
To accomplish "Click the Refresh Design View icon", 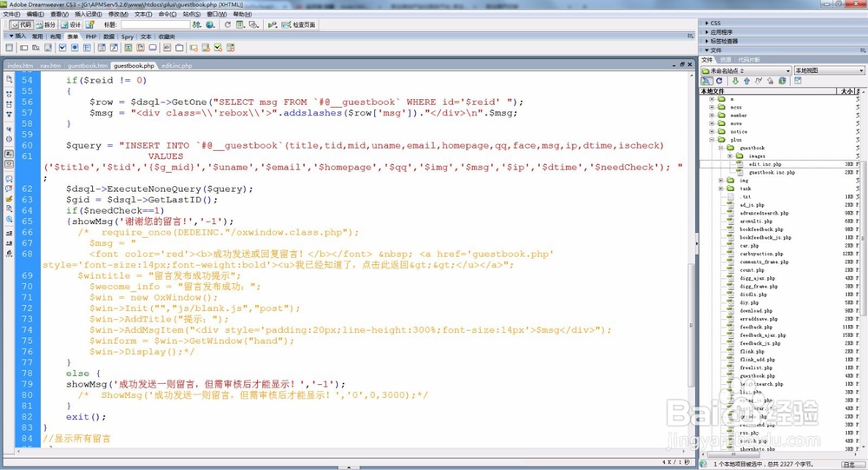I will 227,25.
